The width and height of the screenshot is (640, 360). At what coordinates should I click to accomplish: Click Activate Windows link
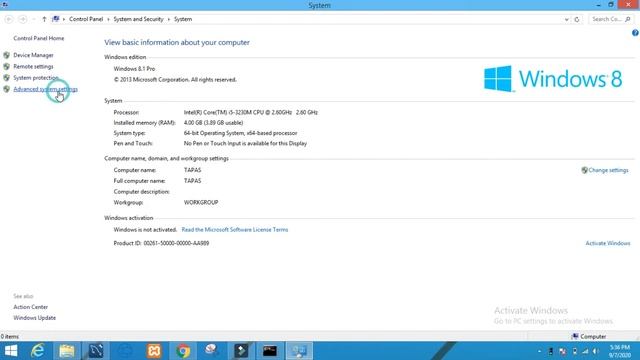[608, 243]
